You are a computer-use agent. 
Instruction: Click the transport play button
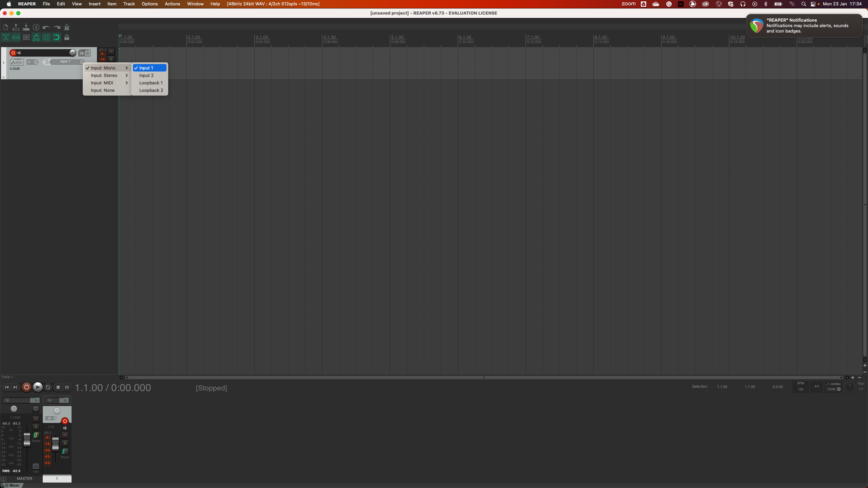38,387
